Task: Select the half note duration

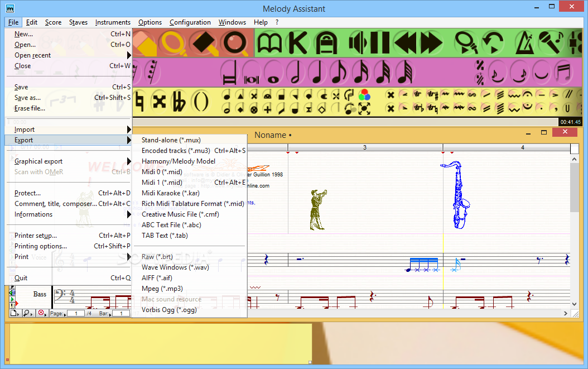Action: pyautogui.click(x=296, y=73)
